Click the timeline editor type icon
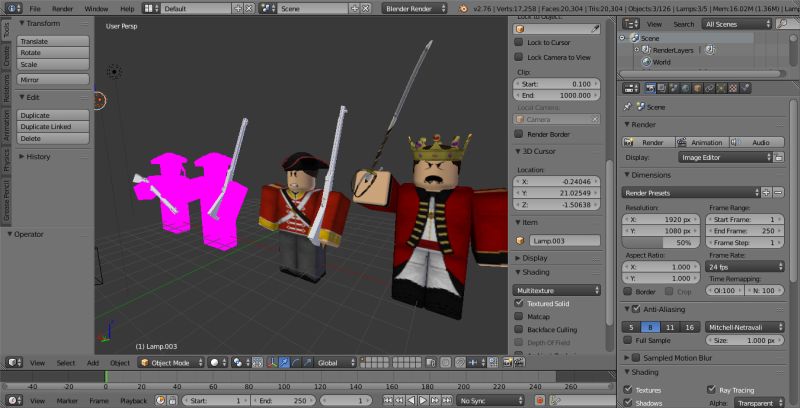 14,400
